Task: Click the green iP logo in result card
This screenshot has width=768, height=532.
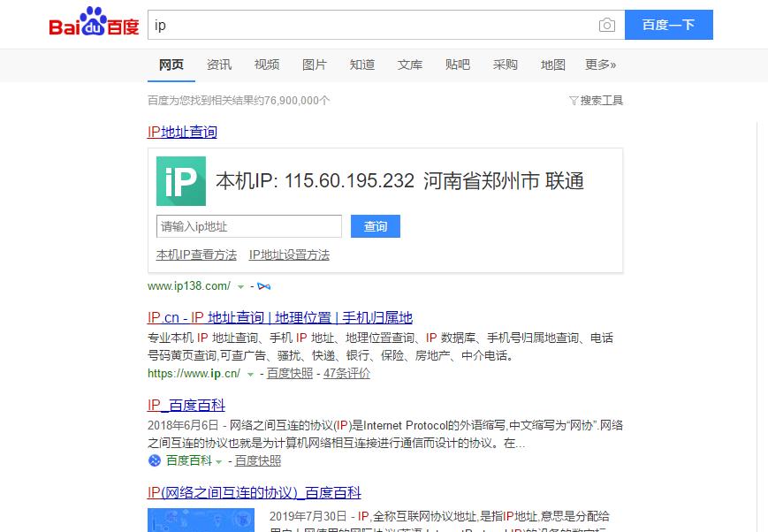Action: click(x=180, y=183)
